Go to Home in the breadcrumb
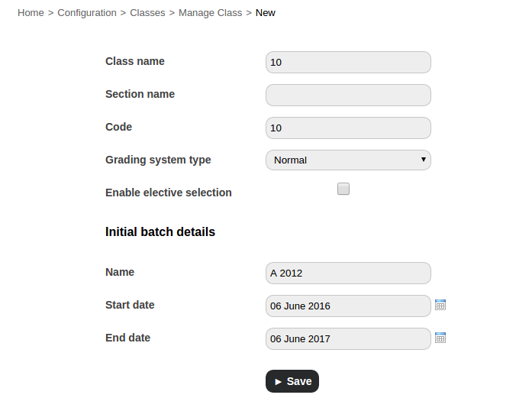Viewport: 532px width, 411px height. pos(31,13)
